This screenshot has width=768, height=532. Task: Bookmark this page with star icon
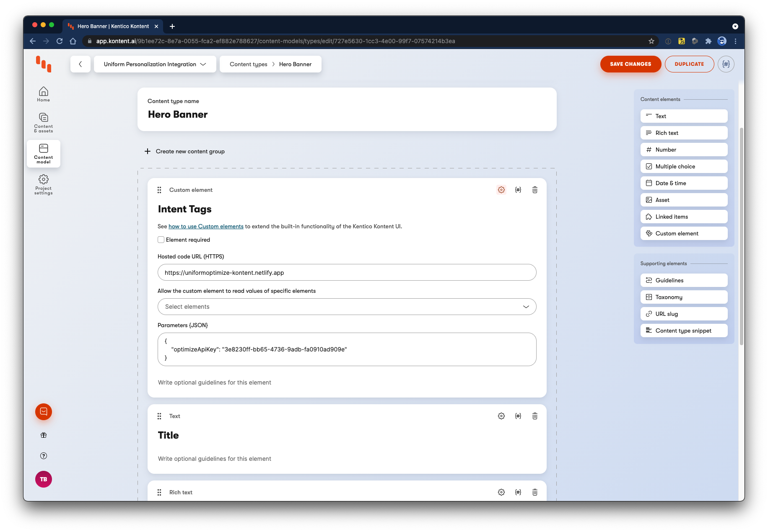pos(651,41)
